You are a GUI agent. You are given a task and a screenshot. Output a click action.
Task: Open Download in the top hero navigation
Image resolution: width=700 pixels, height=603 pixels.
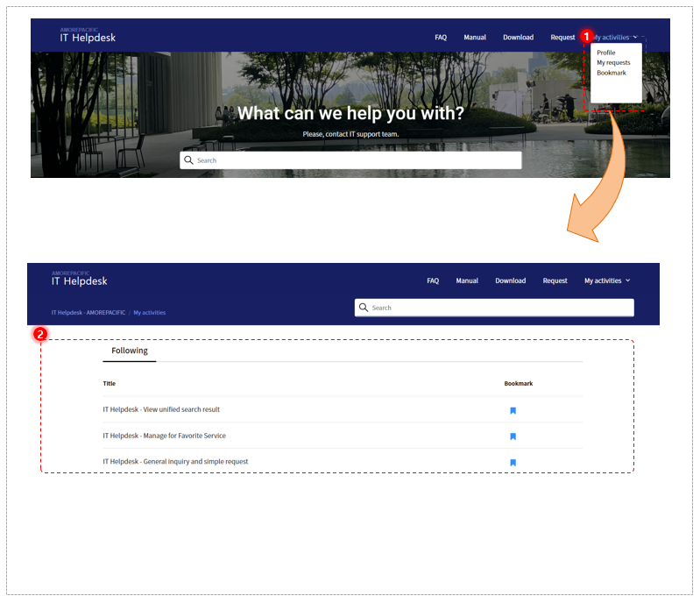tap(518, 38)
